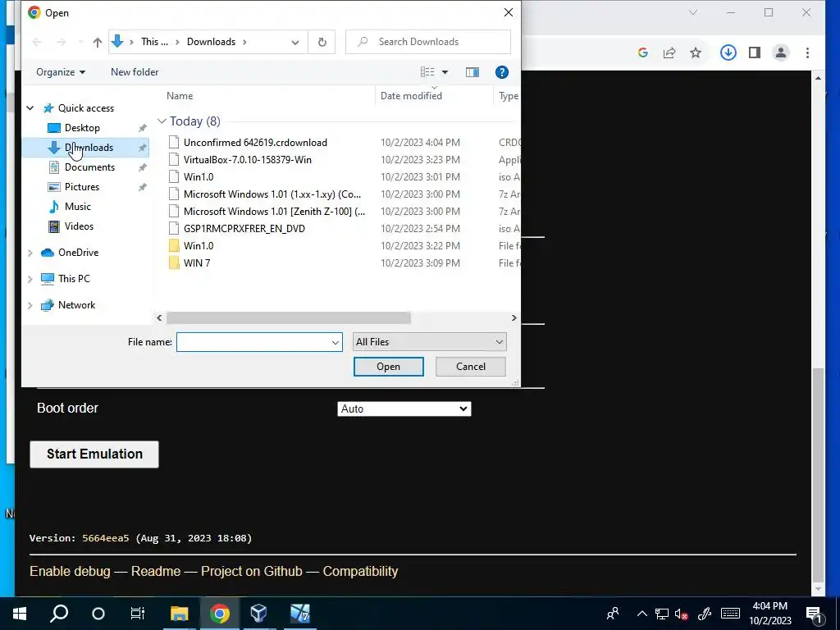The height and width of the screenshot is (630, 840).
Task: Refresh the Downloads folder listing
Action: pos(322,42)
